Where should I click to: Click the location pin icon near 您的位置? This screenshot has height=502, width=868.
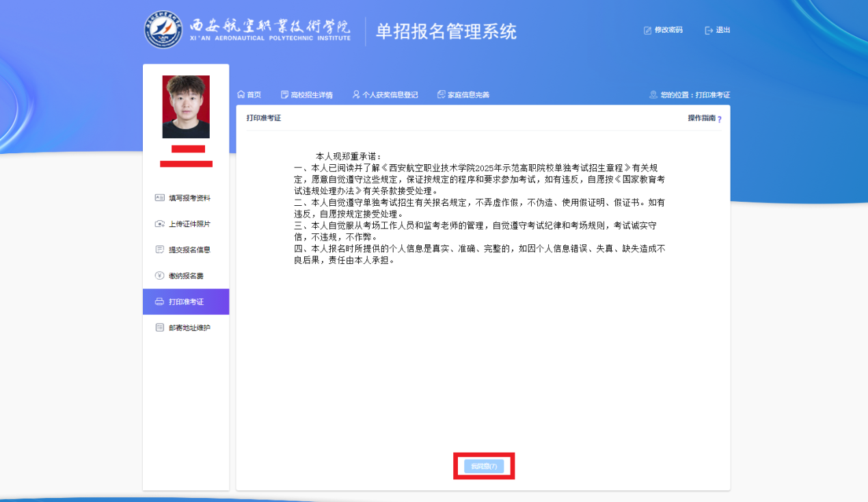tap(653, 94)
